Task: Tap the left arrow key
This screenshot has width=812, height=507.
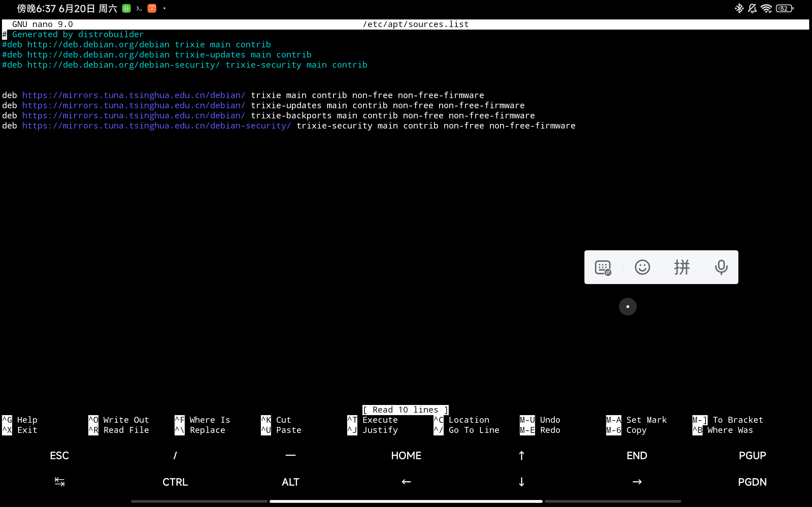Action: pyautogui.click(x=406, y=482)
